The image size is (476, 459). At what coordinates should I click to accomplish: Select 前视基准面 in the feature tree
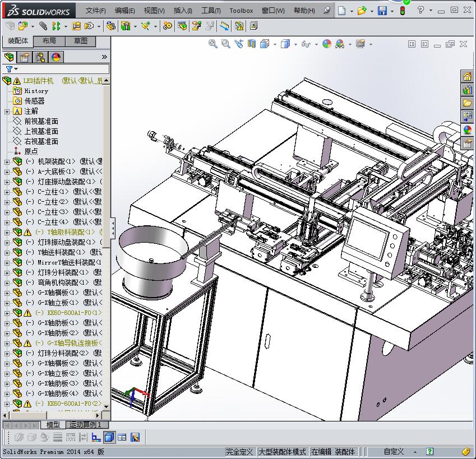[x=41, y=122]
